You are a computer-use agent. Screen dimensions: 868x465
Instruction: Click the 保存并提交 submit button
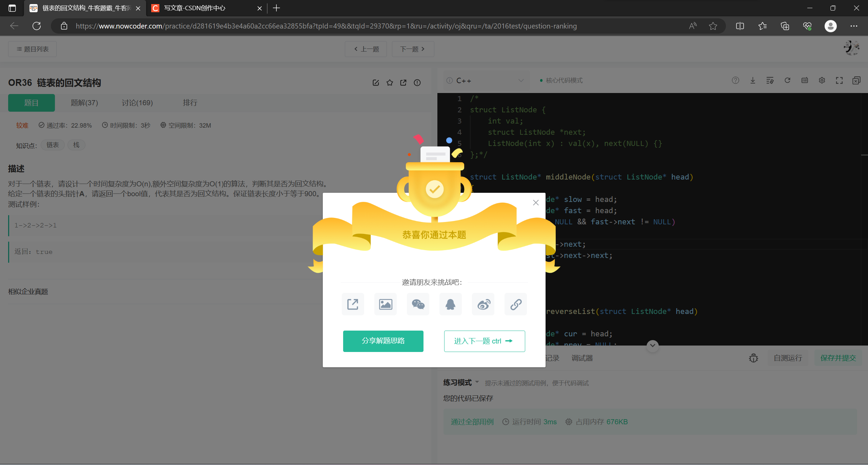point(838,358)
